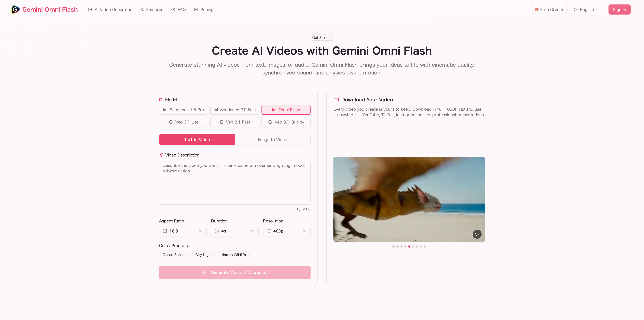
Task: Select the Veo 3.1 Fast model
Action: tap(235, 122)
